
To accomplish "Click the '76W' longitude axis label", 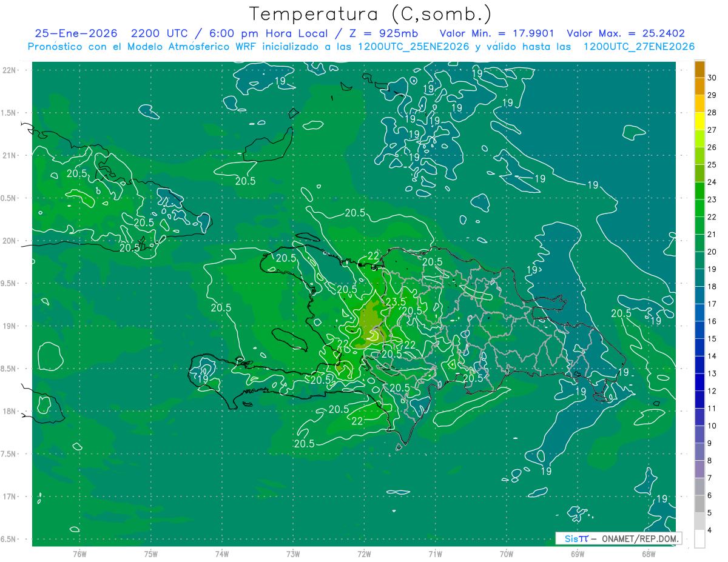I will pos(79,554).
